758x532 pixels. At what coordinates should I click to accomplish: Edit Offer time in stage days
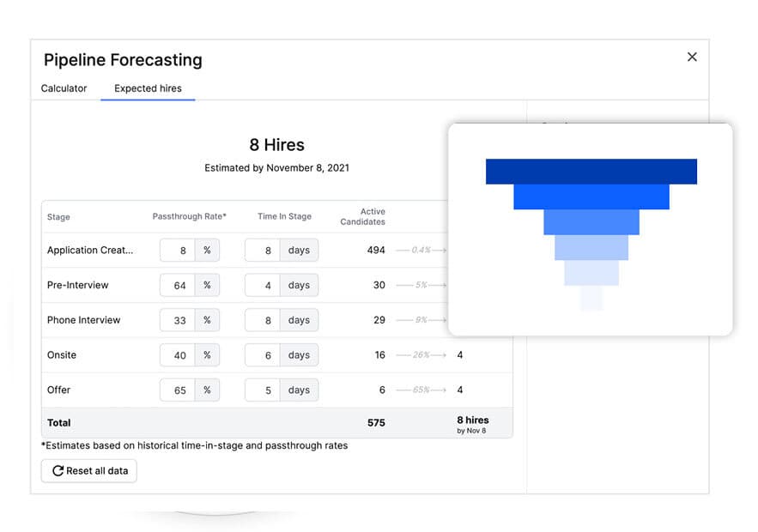pos(263,390)
